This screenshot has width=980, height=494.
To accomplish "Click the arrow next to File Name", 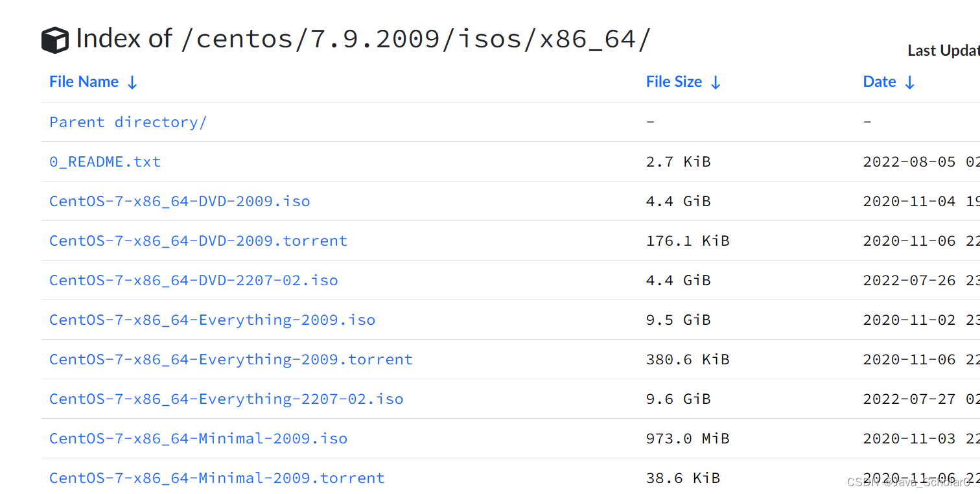I will tap(132, 82).
